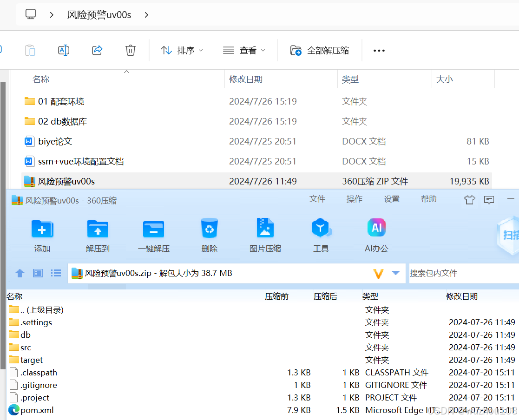This screenshot has width=519, height=420.
Task: Click the share icon in Explorer toolbar
Action: [97, 50]
